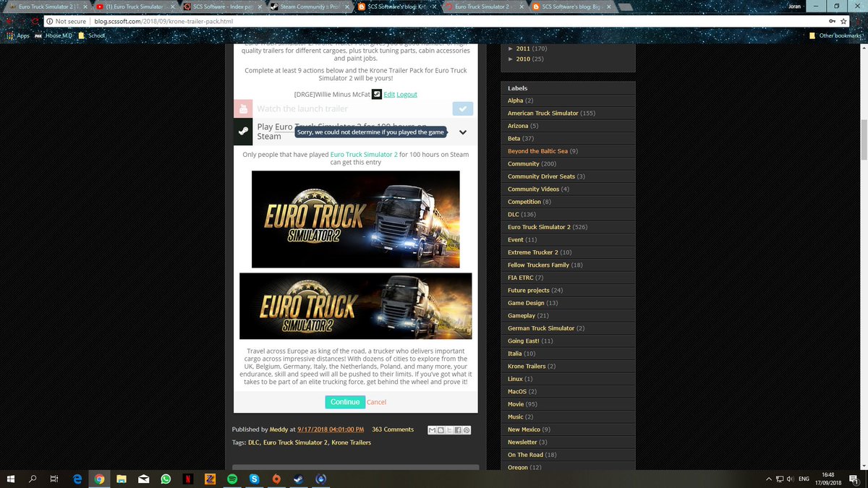Open Skype from the taskbar

(255, 479)
